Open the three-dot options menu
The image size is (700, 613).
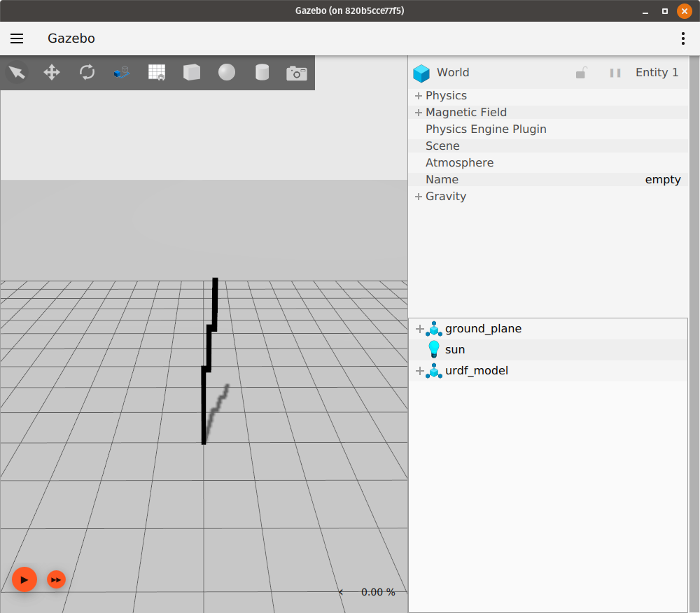tap(682, 38)
